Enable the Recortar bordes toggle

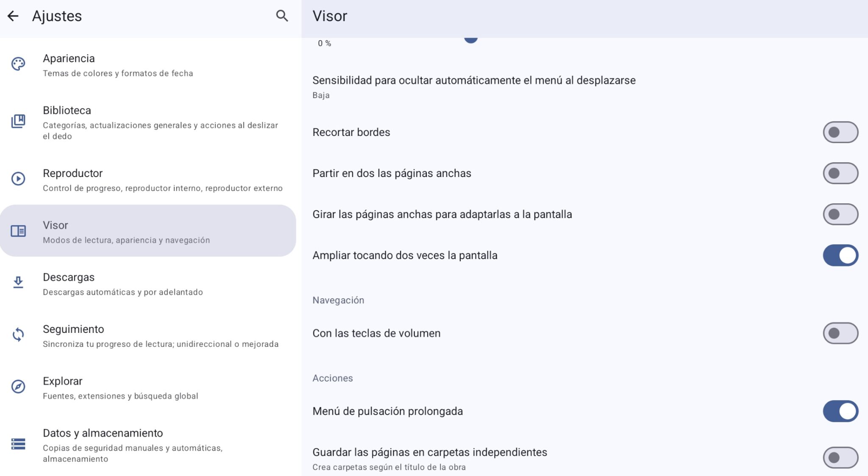pyautogui.click(x=840, y=132)
